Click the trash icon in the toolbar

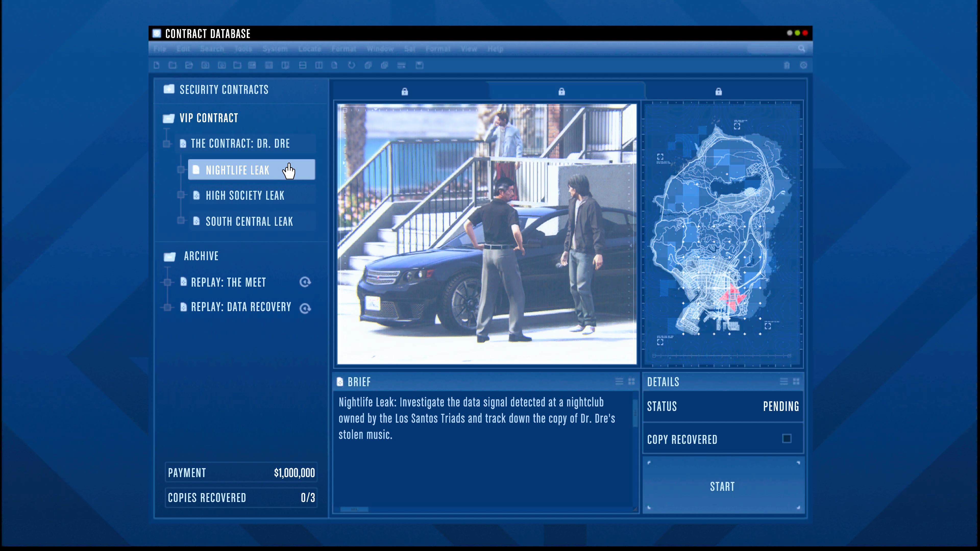point(787,65)
